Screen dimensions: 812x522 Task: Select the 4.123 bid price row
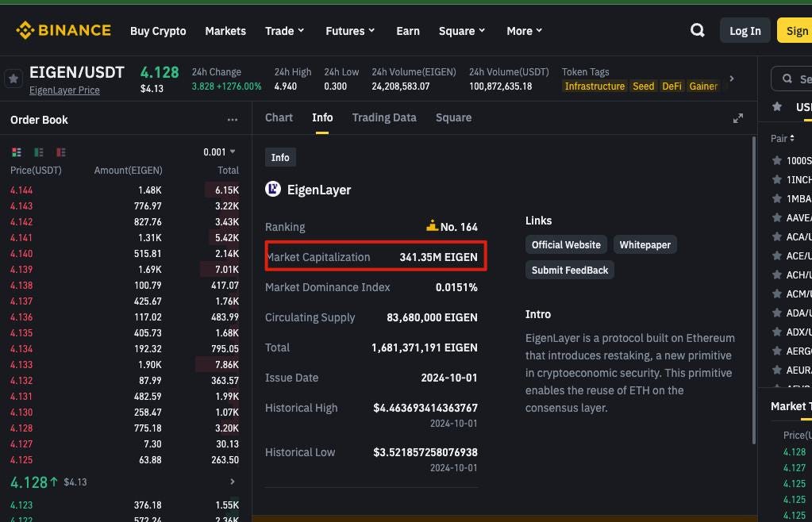[x=125, y=505]
